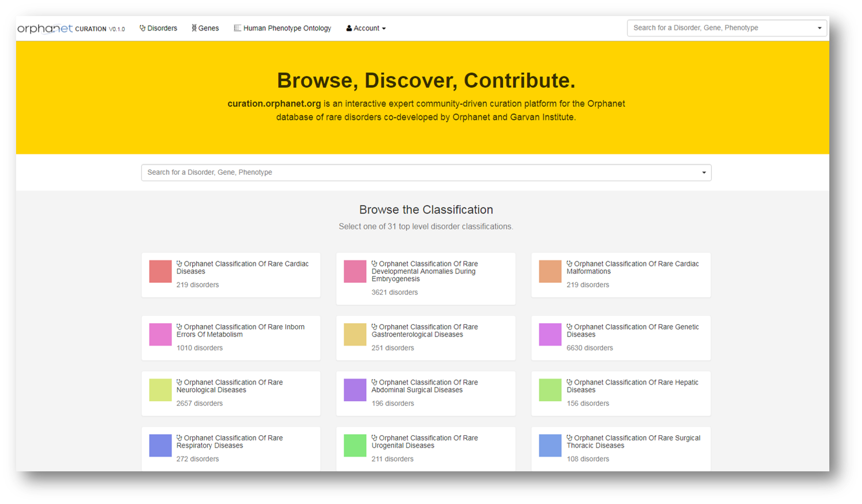Click stethoscope icon on Rare Hepatic Diseases card
This screenshot has height=504, width=862.
tap(569, 382)
